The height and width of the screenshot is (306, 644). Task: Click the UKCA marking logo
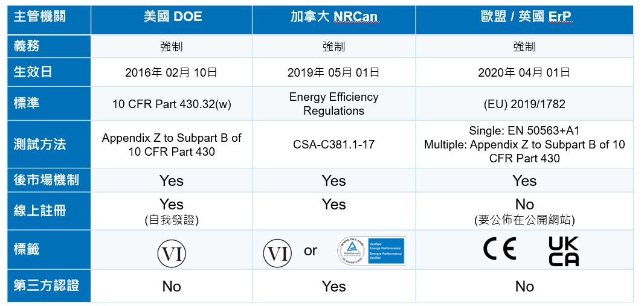pyautogui.click(x=564, y=251)
